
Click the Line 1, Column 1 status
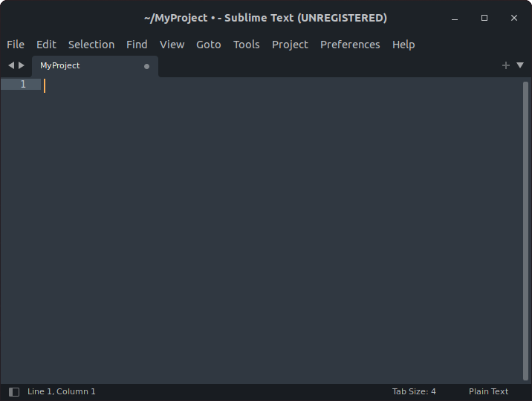(62, 391)
